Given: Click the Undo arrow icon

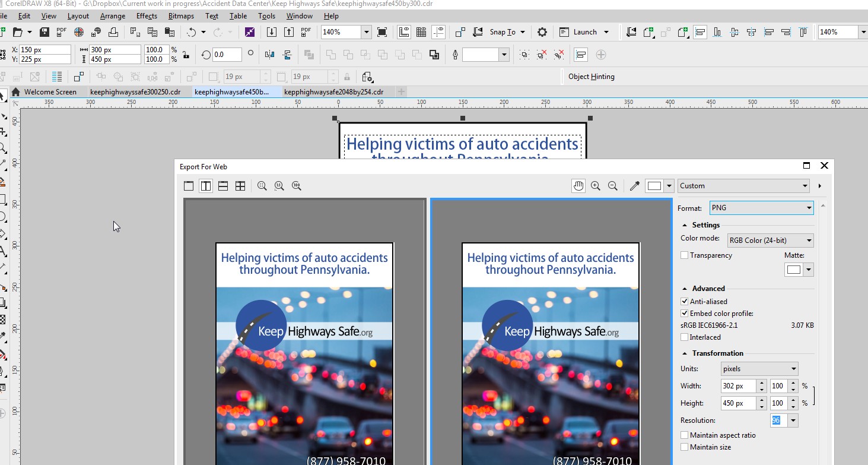Looking at the screenshot, I should pos(191,32).
